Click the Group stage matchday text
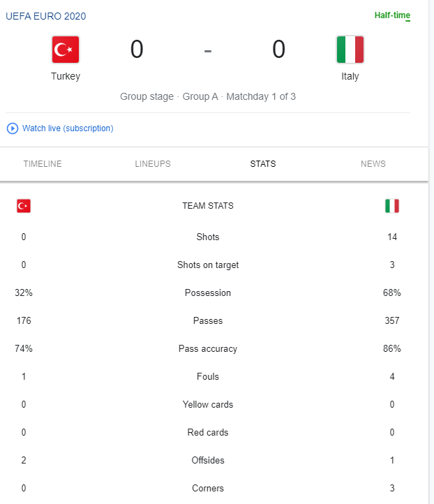434x504 pixels. 208,96
